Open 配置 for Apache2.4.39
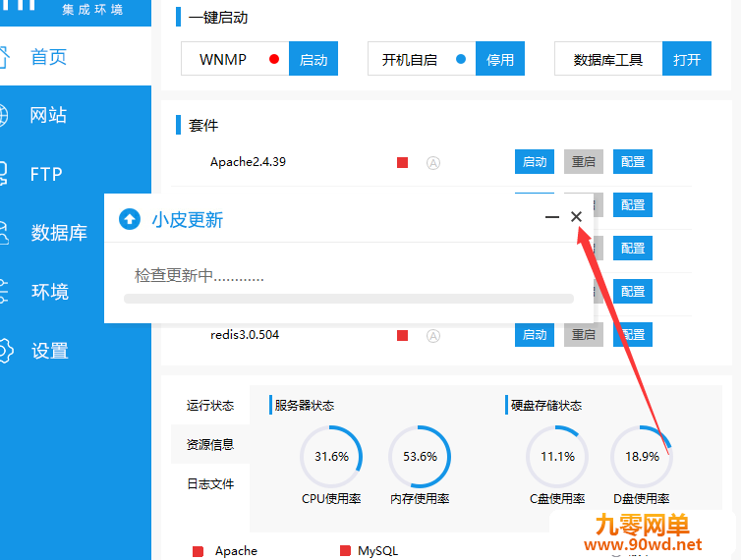741x560 pixels. click(633, 162)
